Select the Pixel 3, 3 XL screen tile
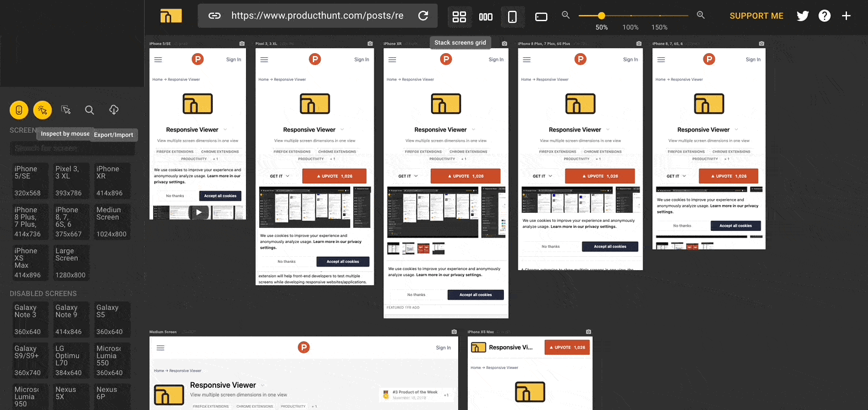 point(71,181)
